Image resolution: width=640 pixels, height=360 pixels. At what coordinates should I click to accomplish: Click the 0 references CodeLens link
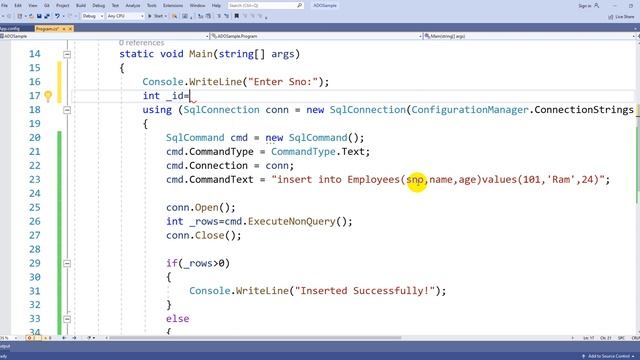click(x=141, y=43)
